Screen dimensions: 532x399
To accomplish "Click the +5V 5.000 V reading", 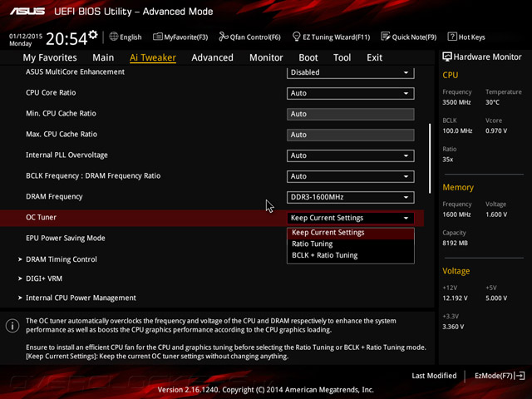I will (x=496, y=298).
